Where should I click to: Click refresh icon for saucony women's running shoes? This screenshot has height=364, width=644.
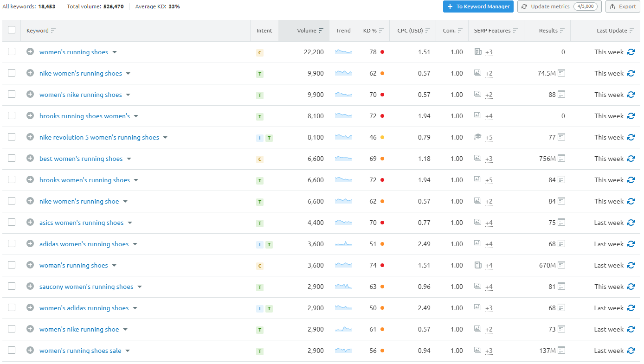[631, 287]
